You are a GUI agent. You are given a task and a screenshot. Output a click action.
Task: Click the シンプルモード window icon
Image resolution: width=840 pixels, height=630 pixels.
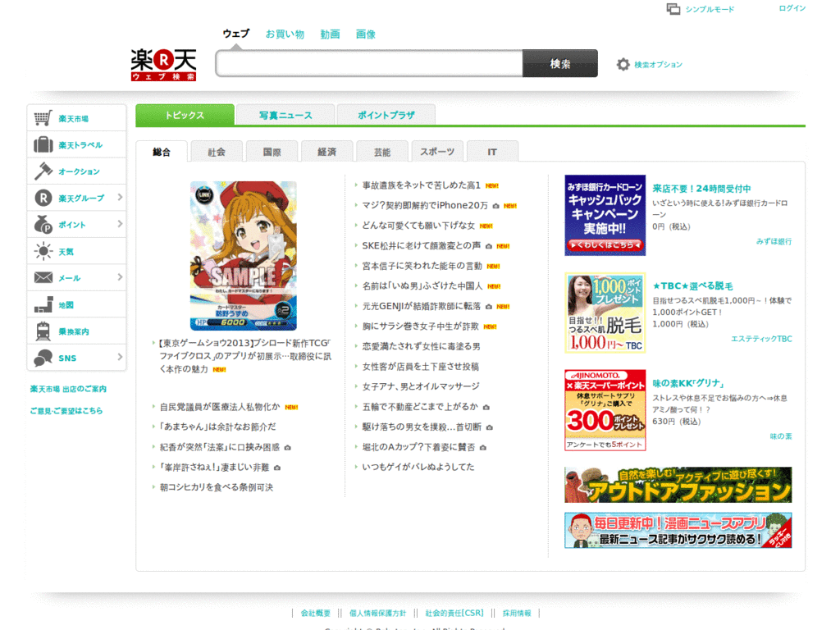point(673,9)
